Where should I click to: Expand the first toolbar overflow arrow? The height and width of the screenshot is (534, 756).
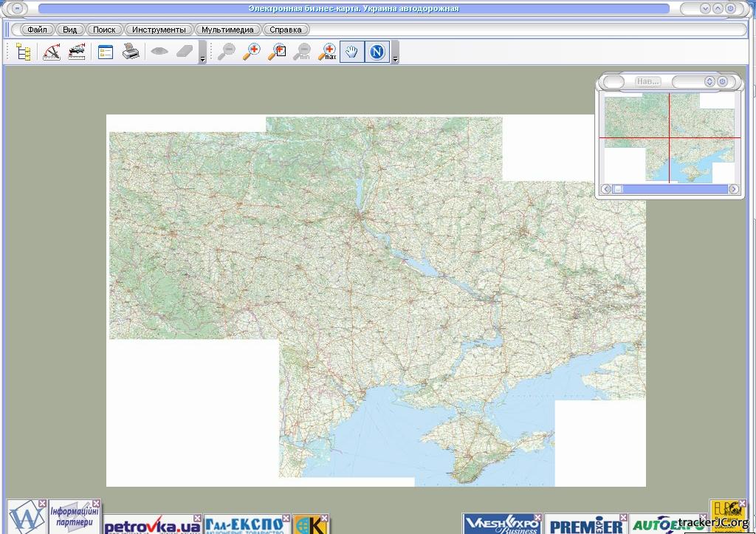[x=202, y=58]
